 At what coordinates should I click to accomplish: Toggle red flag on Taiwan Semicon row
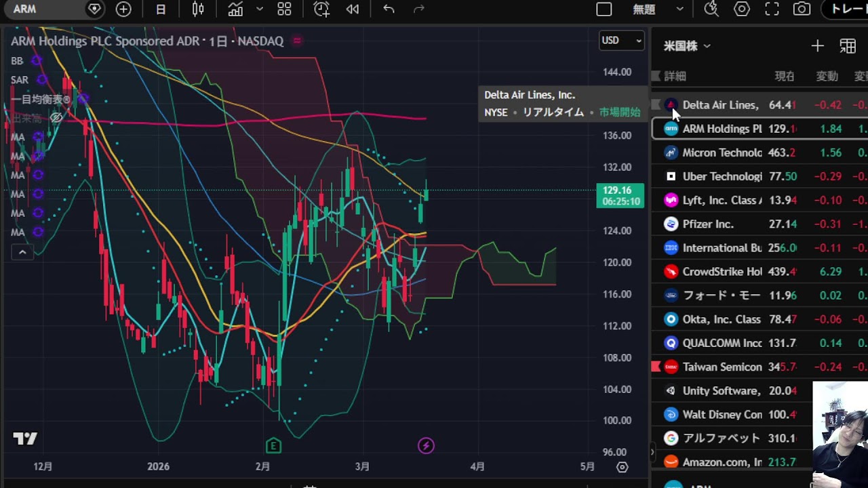[656, 367]
